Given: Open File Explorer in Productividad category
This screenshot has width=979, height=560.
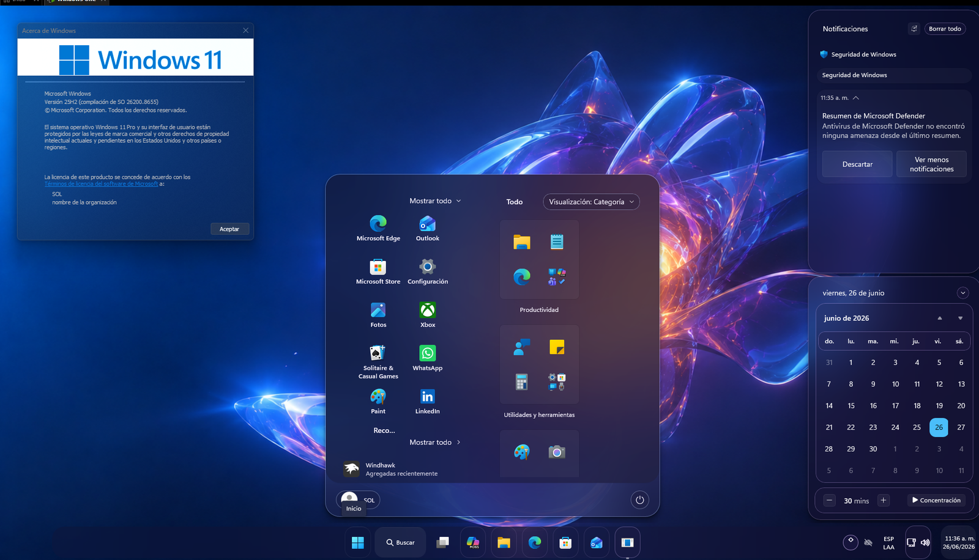Looking at the screenshot, I should (x=522, y=242).
